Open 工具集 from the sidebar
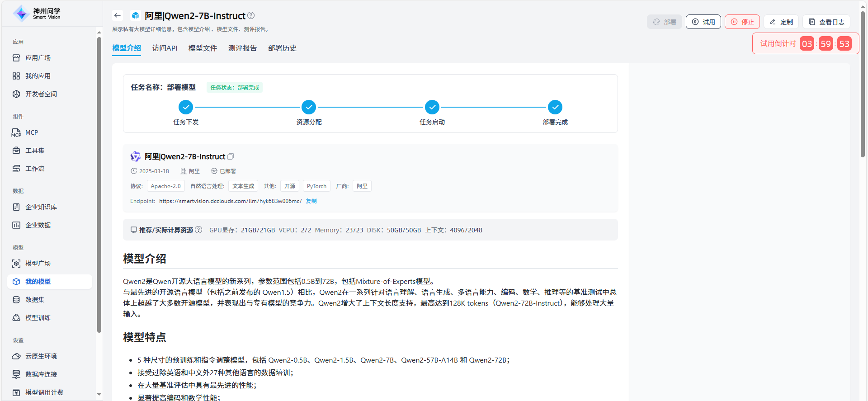The height and width of the screenshot is (401, 868). (x=34, y=151)
